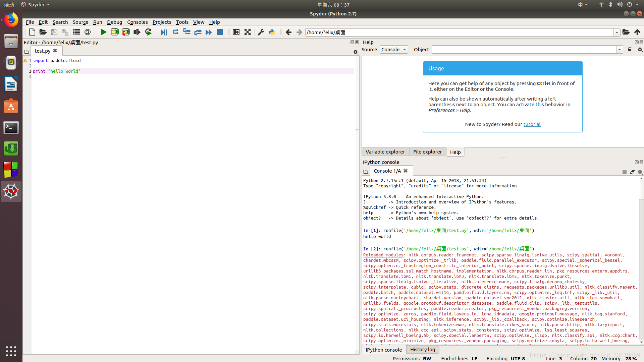Step over the current line in debugger

click(175, 32)
